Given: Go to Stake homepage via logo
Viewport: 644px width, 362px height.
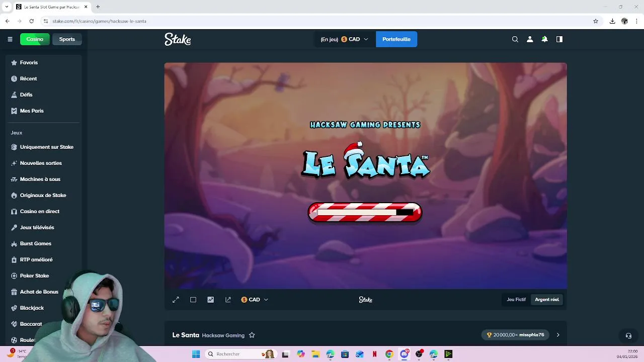Looking at the screenshot, I should (x=178, y=39).
